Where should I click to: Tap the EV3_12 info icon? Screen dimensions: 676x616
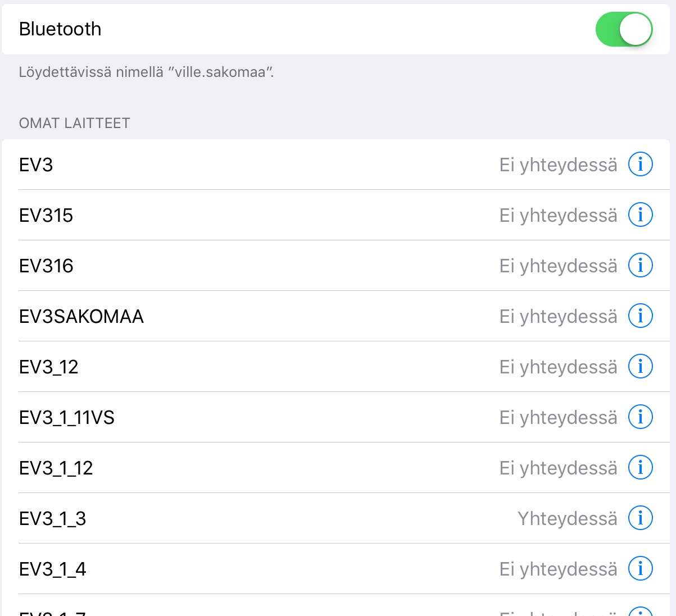pos(640,367)
